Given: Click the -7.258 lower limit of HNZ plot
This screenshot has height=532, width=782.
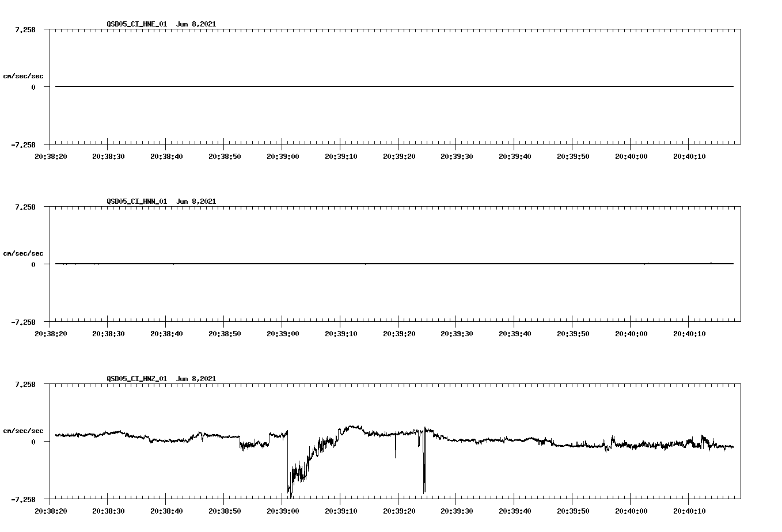Looking at the screenshot, I should coord(23,500).
